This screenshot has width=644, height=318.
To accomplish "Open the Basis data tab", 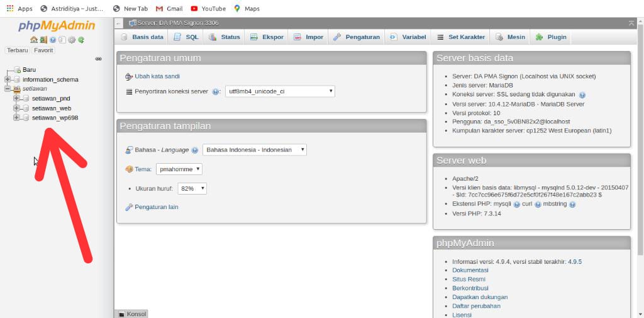I will click(x=142, y=37).
